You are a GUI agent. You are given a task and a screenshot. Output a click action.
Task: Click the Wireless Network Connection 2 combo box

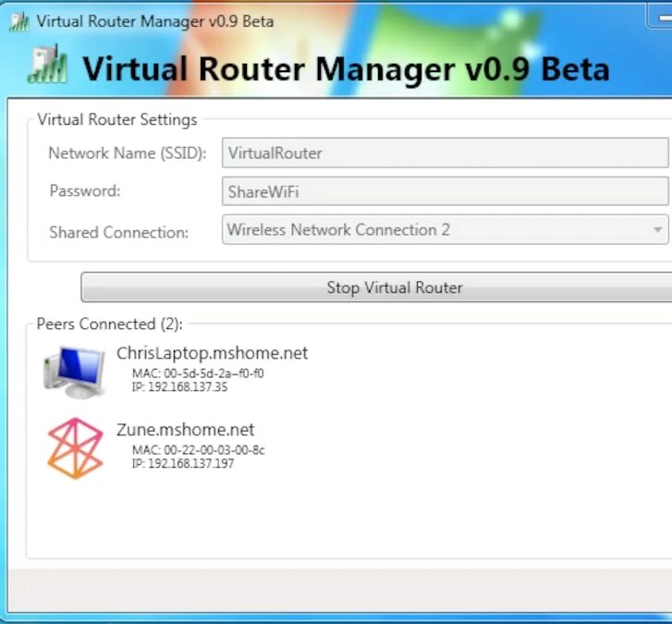(x=445, y=229)
